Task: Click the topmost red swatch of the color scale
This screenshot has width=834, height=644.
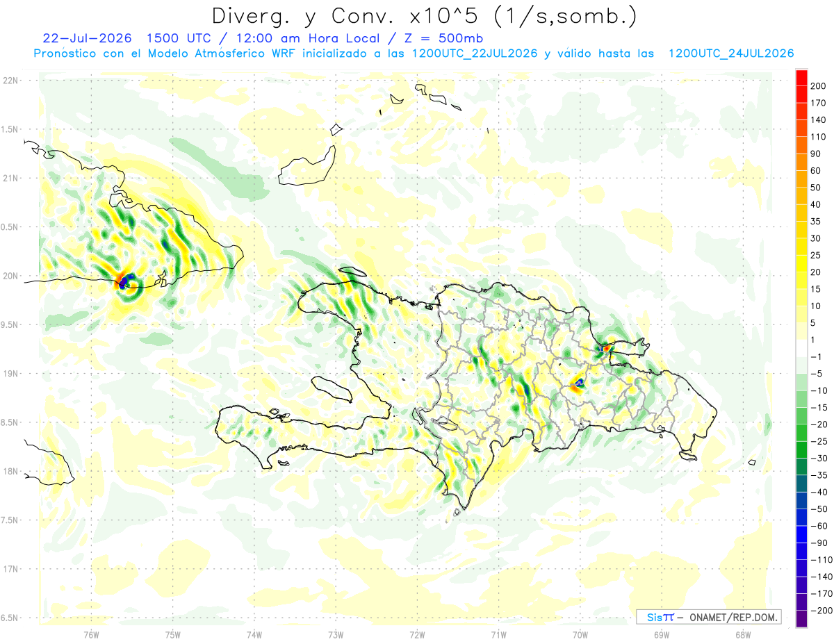Action: click(801, 78)
